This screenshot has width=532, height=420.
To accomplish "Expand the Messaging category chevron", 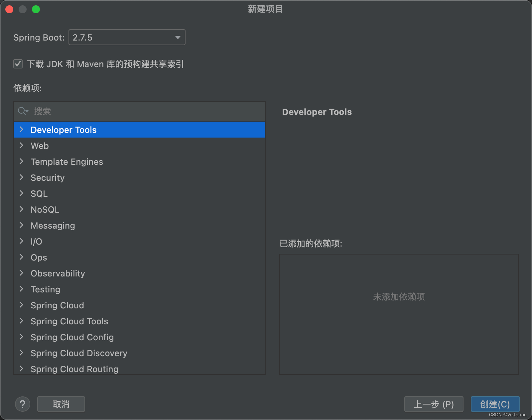I will point(22,225).
